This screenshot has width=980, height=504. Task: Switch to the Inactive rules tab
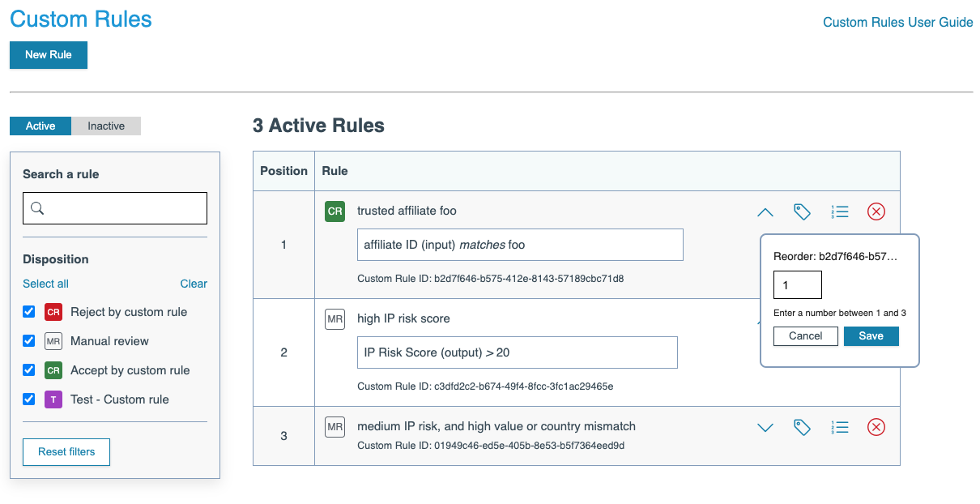coord(106,126)
